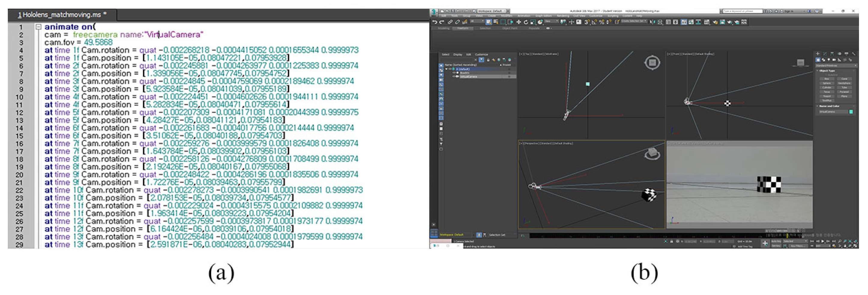
Task: Activate the Select and Link chain icon
Action: tap(450, 22)
